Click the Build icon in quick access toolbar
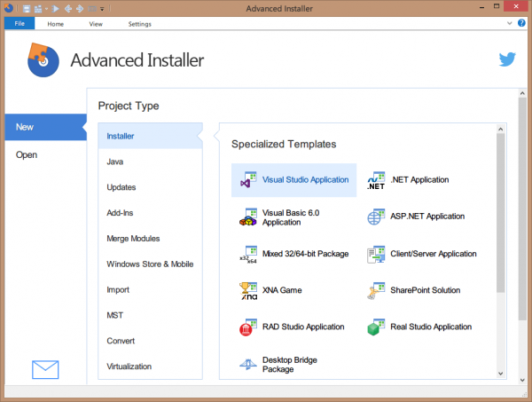 (37, 9)
